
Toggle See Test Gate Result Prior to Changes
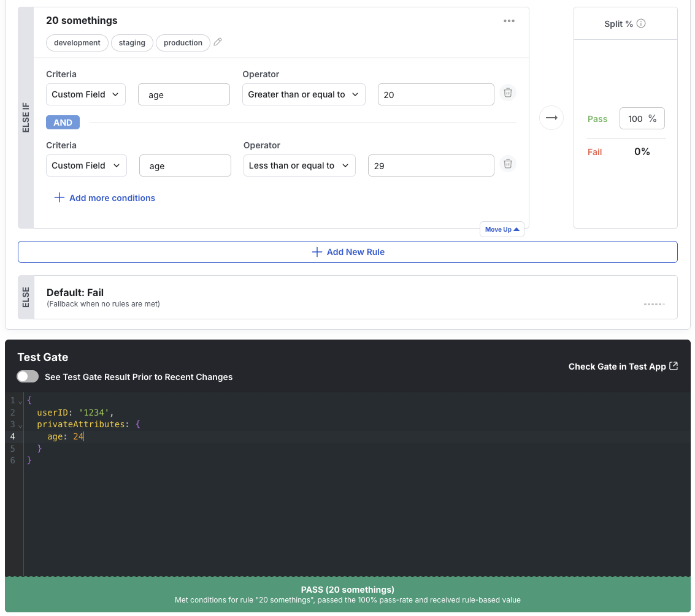click(28, 376)
